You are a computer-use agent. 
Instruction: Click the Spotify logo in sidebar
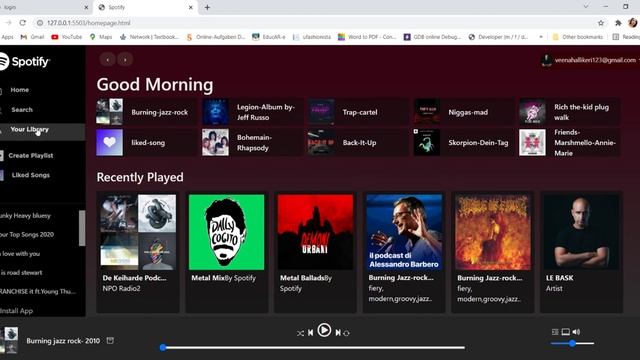(24, 62)
